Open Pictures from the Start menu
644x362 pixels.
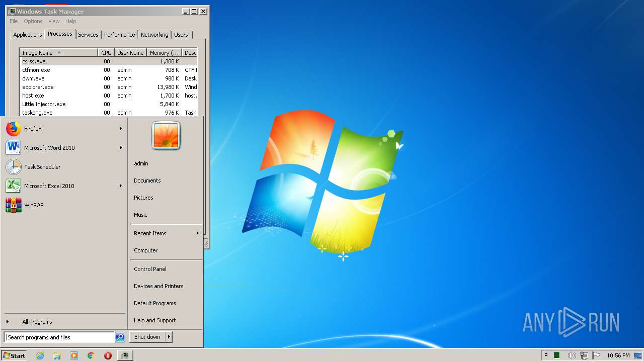pos(143,198)
